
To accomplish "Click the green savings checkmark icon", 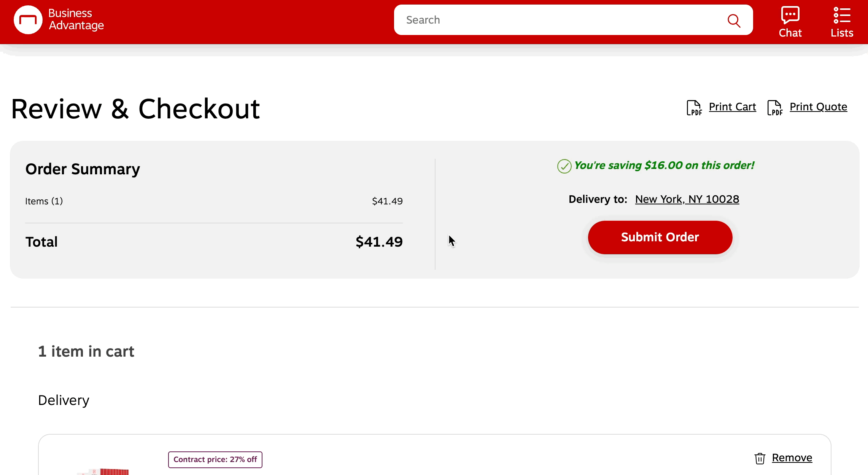I will [564, 166].
